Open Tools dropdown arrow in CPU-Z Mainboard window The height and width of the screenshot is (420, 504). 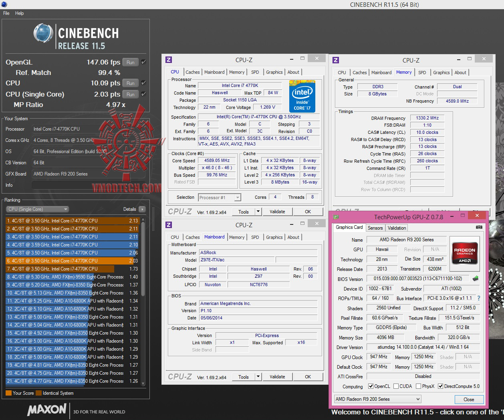(x=258, y=377)
